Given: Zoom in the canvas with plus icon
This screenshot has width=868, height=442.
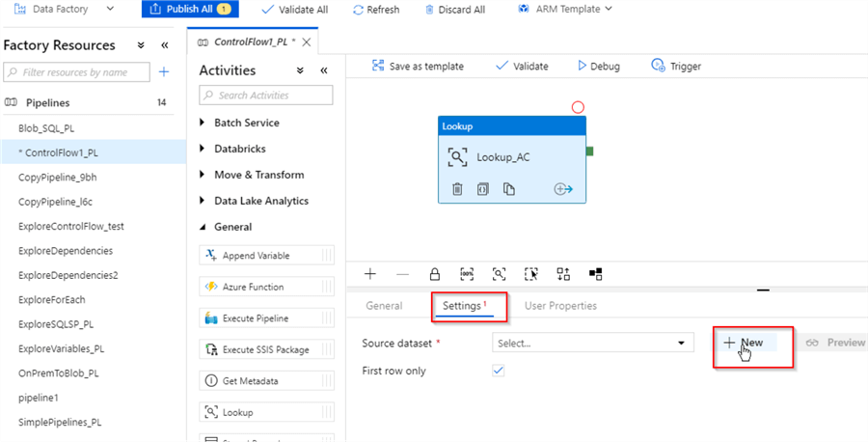Looking at the screenshot, I should 370,274.
